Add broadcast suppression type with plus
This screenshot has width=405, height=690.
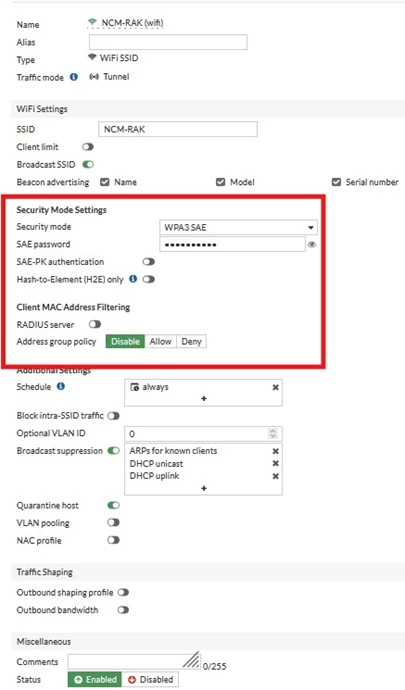pos(203,488)
